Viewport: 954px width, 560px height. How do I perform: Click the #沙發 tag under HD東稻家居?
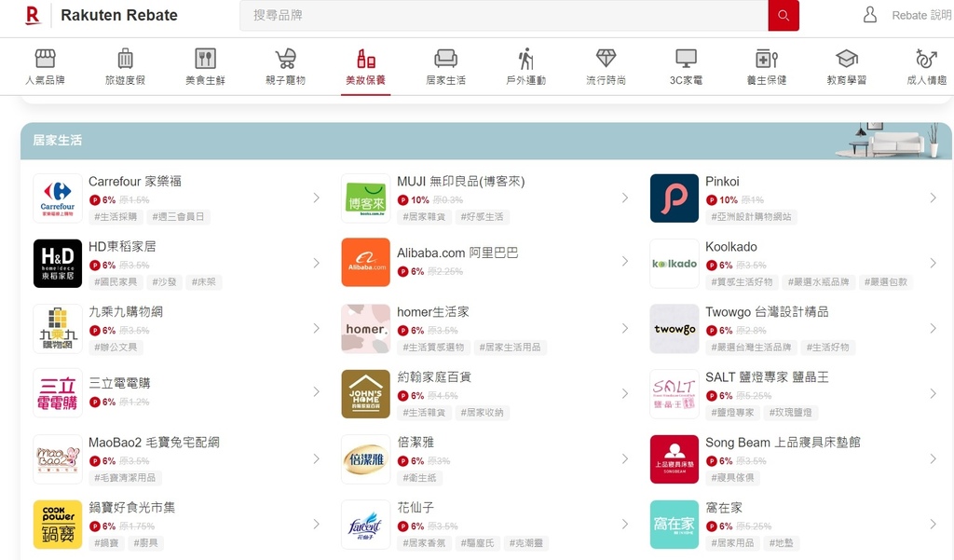coord(164,281)
